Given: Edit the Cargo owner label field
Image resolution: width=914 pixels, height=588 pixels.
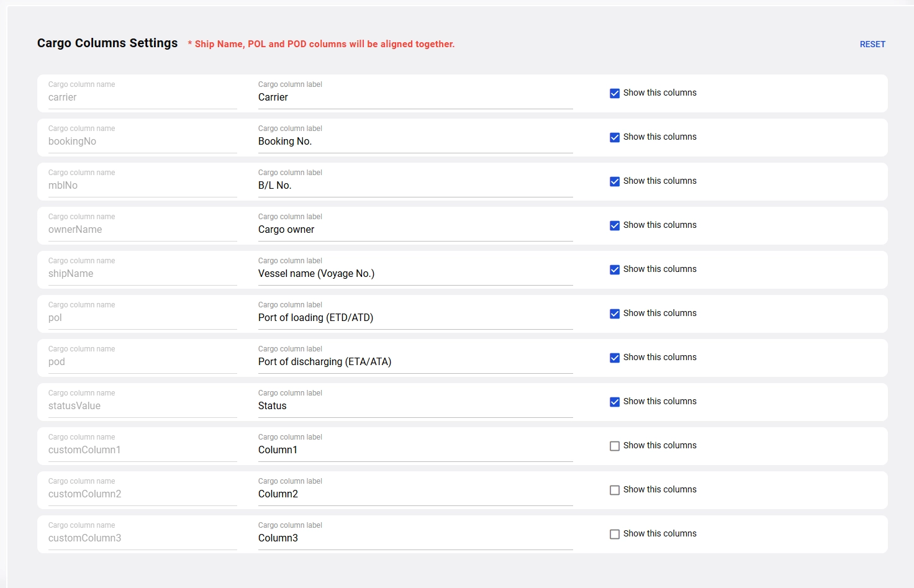Looking at the screenshot, I should click(415, 230).
